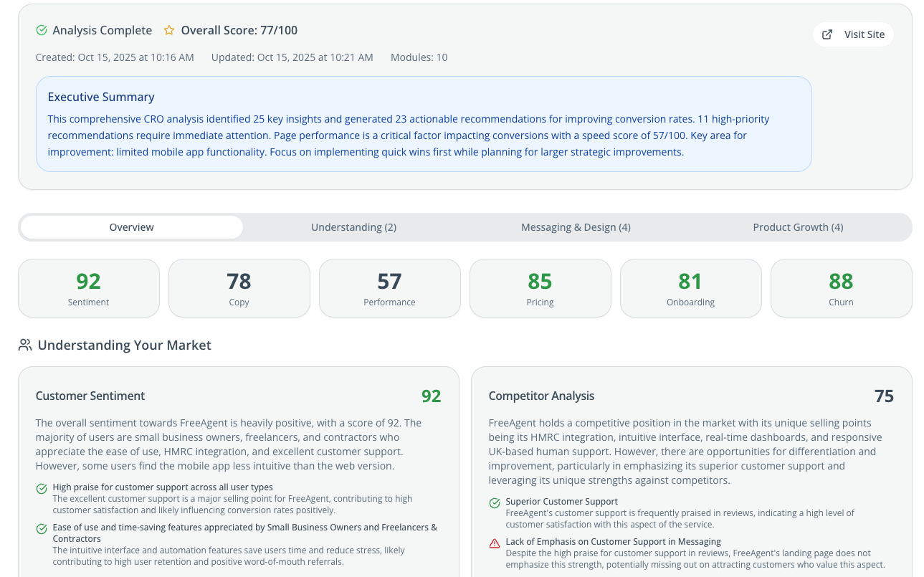Viewport: 924px width, 577px height.
Task: Click the people icon beside Understanding Your Market
Action: 25,345
